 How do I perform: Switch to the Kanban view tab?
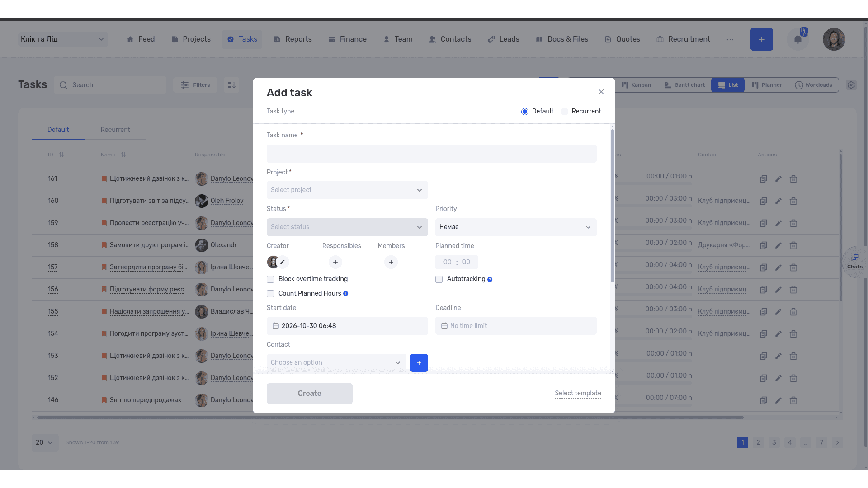pyautogui.click(x=637, y=85)
